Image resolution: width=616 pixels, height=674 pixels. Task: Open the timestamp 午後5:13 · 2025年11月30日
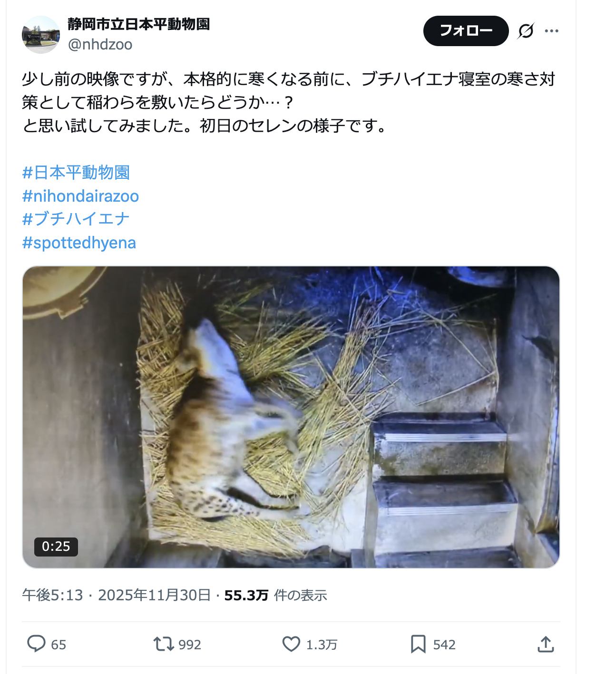click(117, 595)
